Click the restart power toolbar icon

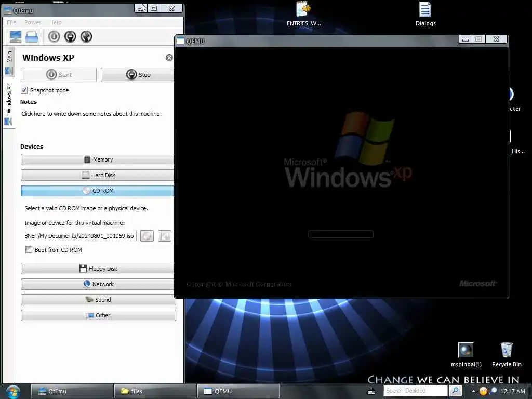(x=86, y=36)
